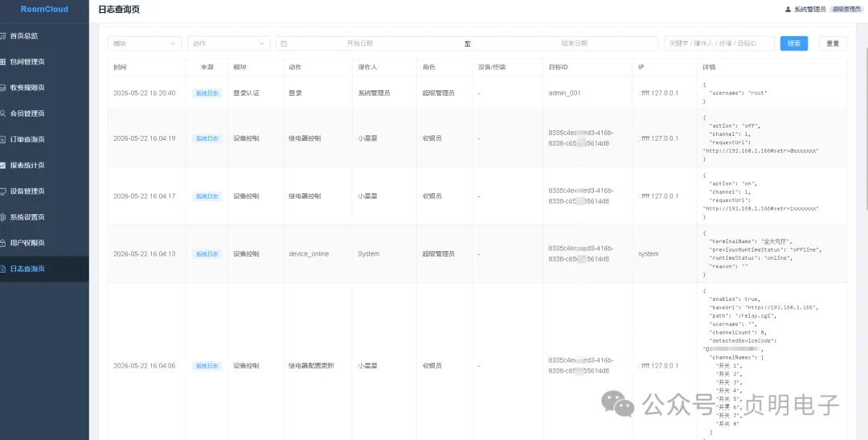Open 首页总览 from the sidebar icon

[x=2, y=36]
